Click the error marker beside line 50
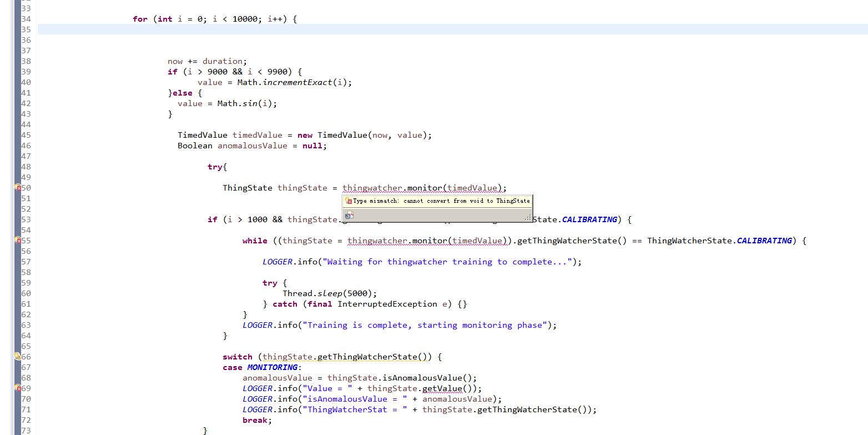Screen dimensions: 868x435 click(x=18, y=188)
